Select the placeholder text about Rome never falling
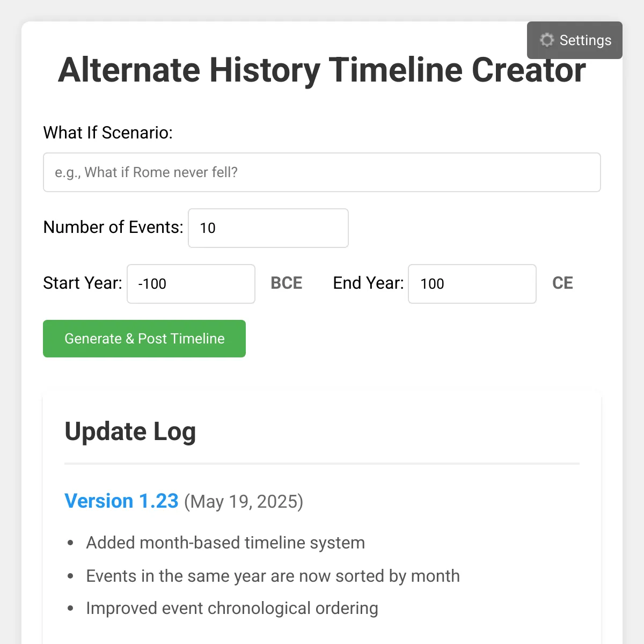 coord(145,172)
